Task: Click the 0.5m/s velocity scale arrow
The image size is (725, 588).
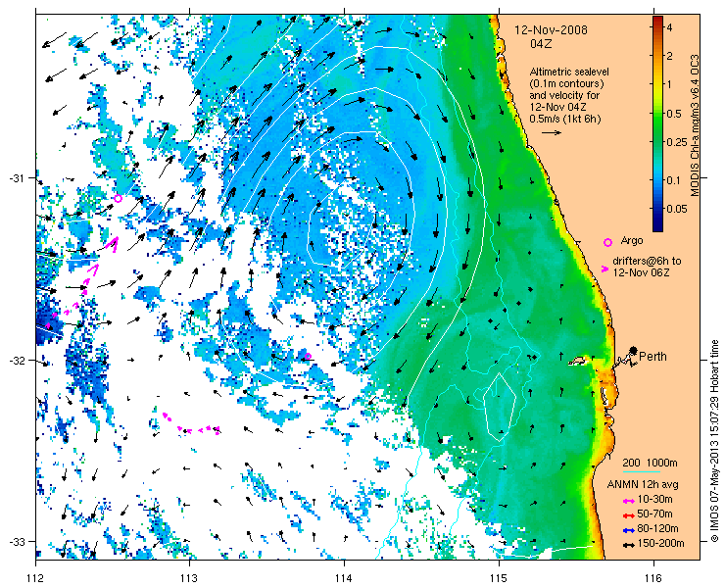Action: pyautogui.click(x=552, y=132)
